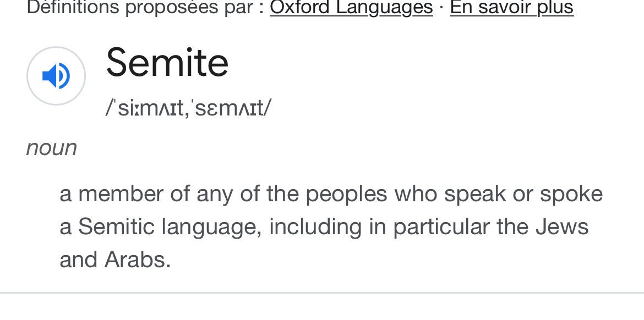Click the word 'Jews' in the definition

tap(561, 227)
